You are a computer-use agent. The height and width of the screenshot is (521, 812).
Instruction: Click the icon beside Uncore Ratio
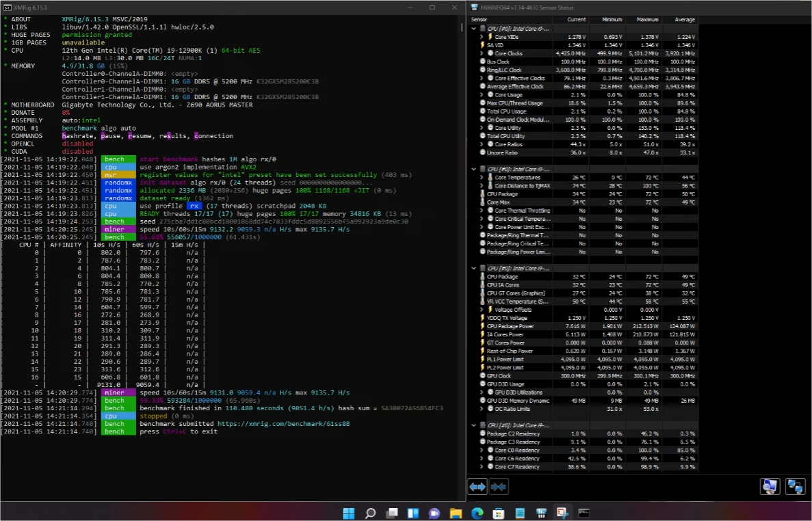tap(483, 152)
